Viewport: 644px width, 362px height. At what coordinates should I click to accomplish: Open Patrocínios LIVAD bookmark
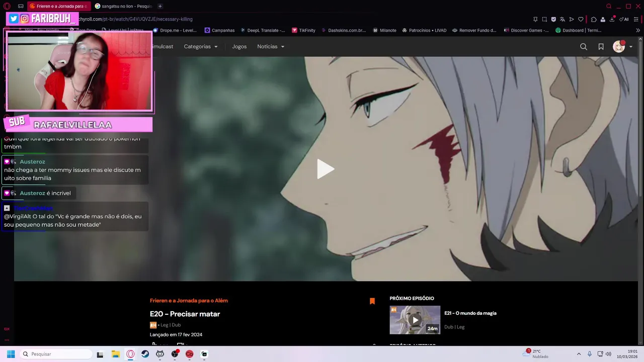(x=424, y=30)
